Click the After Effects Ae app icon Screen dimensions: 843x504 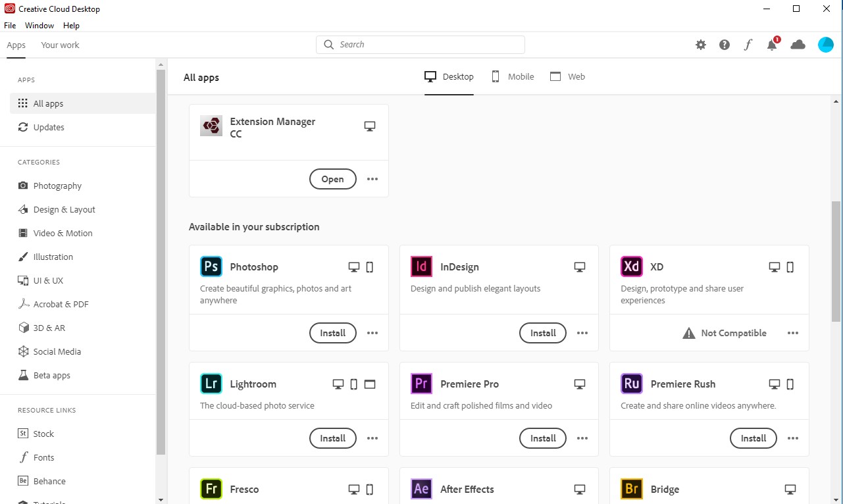[422, 489]
